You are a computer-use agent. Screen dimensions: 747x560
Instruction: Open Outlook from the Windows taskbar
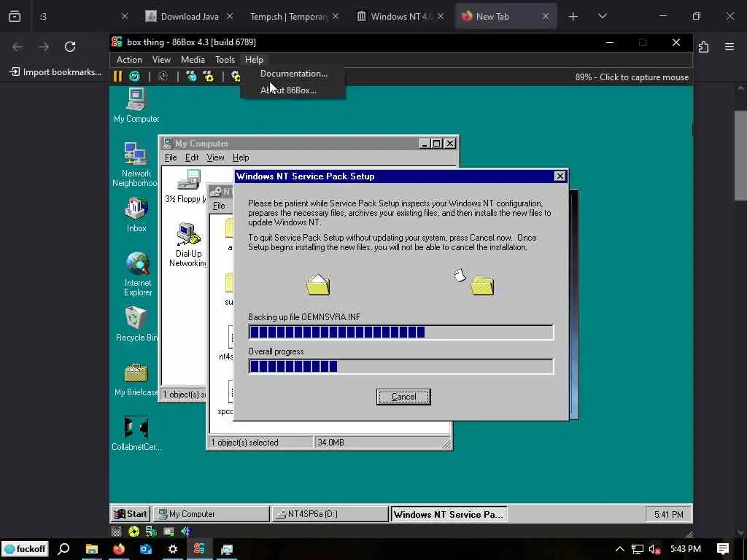click(x=146, y=548)
